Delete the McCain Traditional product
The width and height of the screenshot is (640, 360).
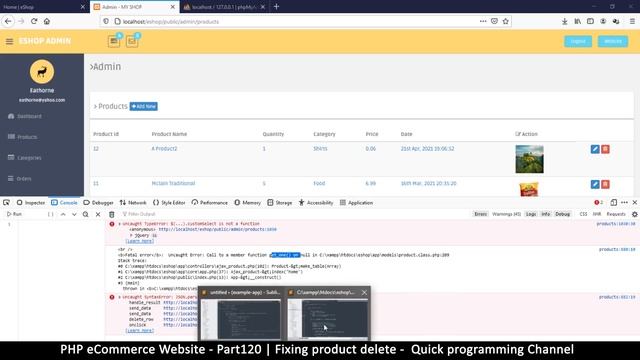(x=605, y=184)
